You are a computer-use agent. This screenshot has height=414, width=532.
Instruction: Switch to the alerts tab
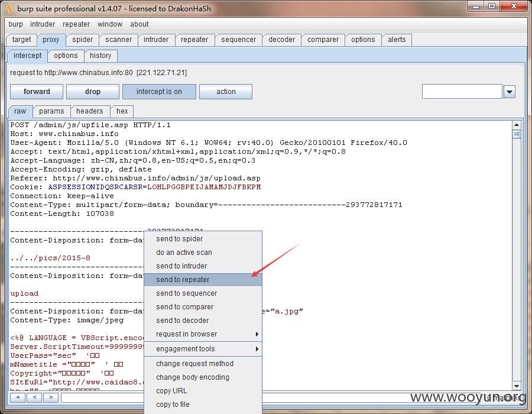[x=397, y=40]
